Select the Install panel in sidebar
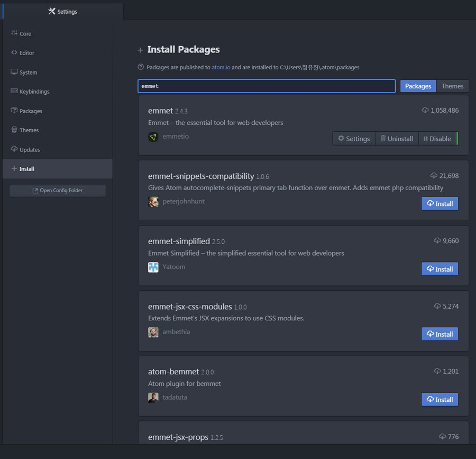This screenshot has width=476, height=459. pos(57,168)
